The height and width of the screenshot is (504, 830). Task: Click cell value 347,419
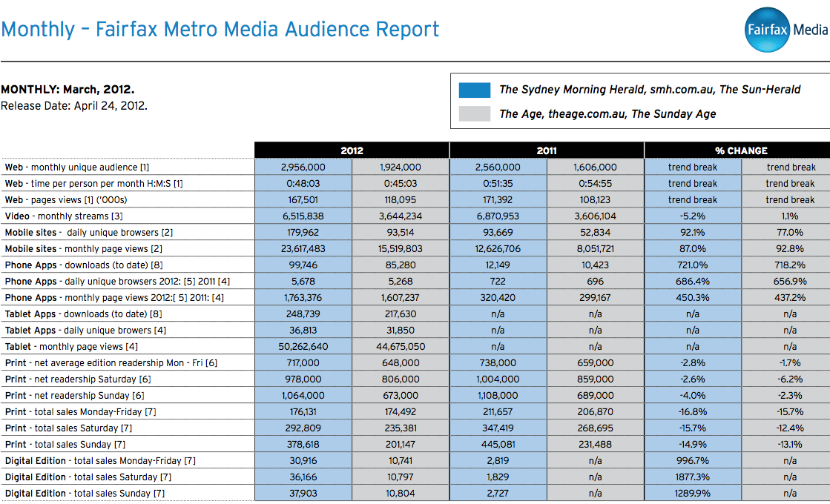(498, 428)
